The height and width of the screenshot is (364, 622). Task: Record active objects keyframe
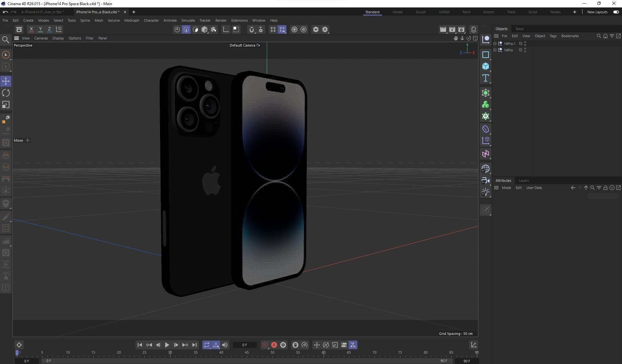click(x=265, y=345)
